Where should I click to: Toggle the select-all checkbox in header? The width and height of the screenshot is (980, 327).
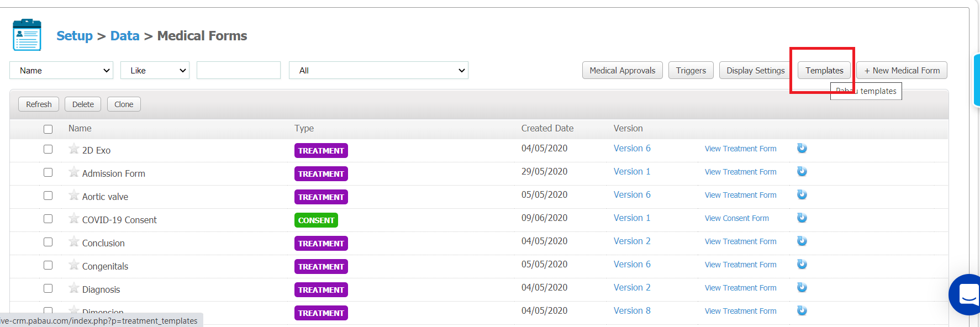(48, 129)
